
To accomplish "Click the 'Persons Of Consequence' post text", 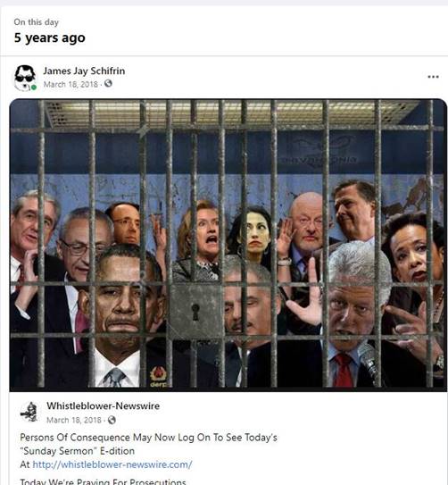I will [x=149, y=438].
